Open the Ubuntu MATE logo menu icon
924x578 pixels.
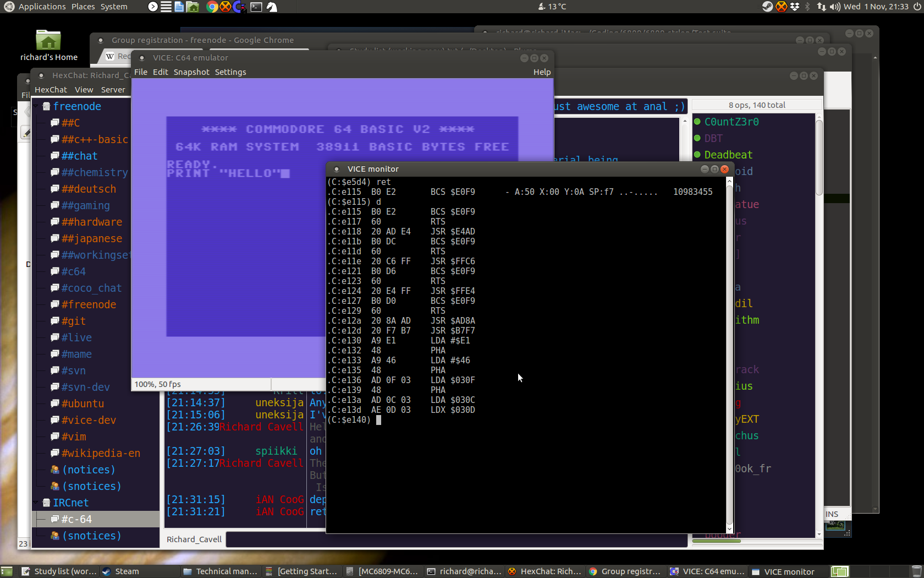(x=9, y=7)
